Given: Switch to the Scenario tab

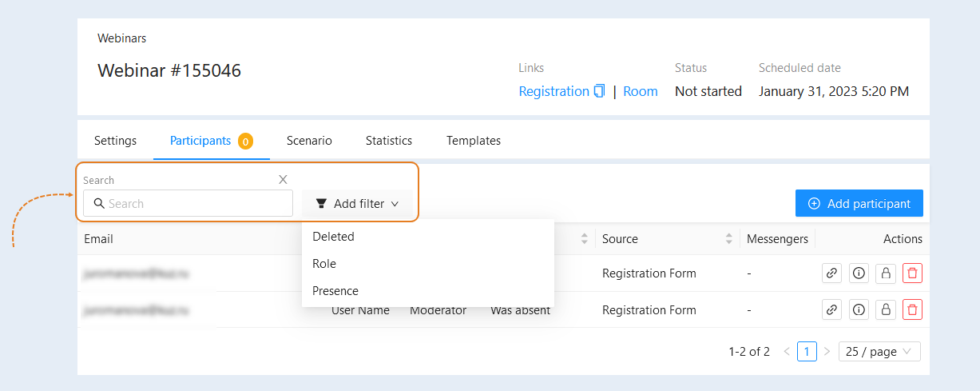Looking at the screenshot, I should 309,141.
